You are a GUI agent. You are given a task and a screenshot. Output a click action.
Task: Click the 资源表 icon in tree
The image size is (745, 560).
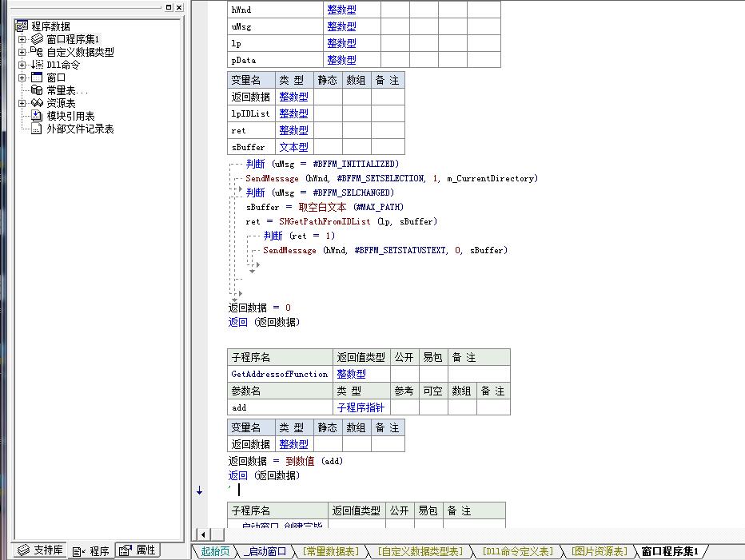coord(37,103)
